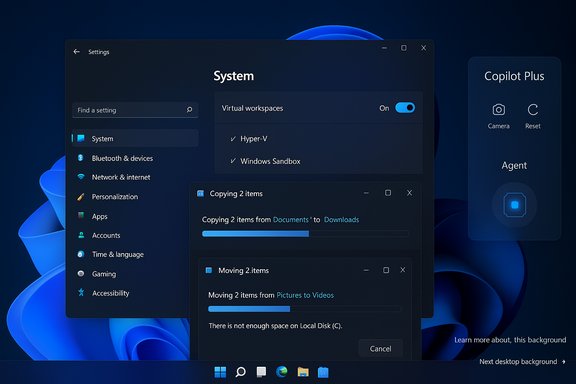Image resolution: width=576 pixels, height=384 pixels.
Task: Launch Microsoft Edge from taskbar
Action: [x=282, y=372]
